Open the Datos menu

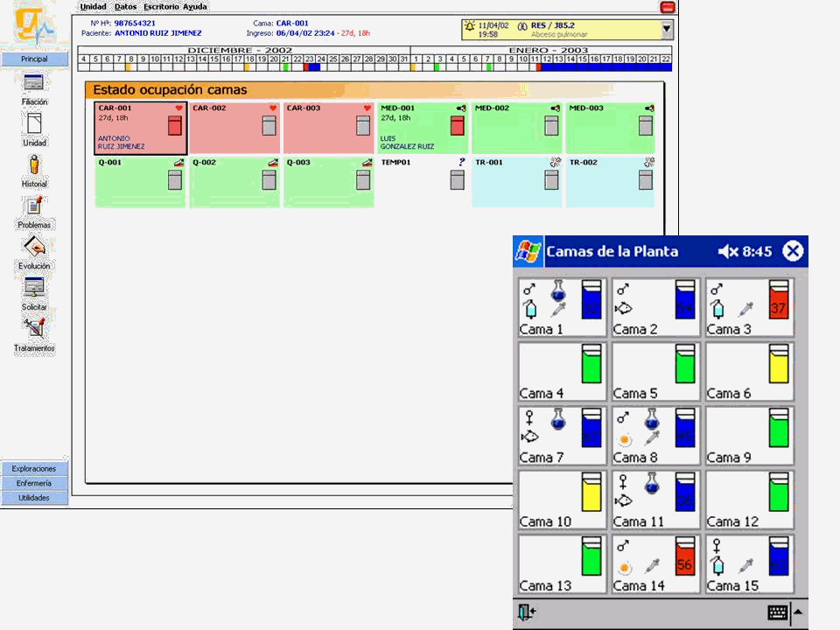point(125,6)
